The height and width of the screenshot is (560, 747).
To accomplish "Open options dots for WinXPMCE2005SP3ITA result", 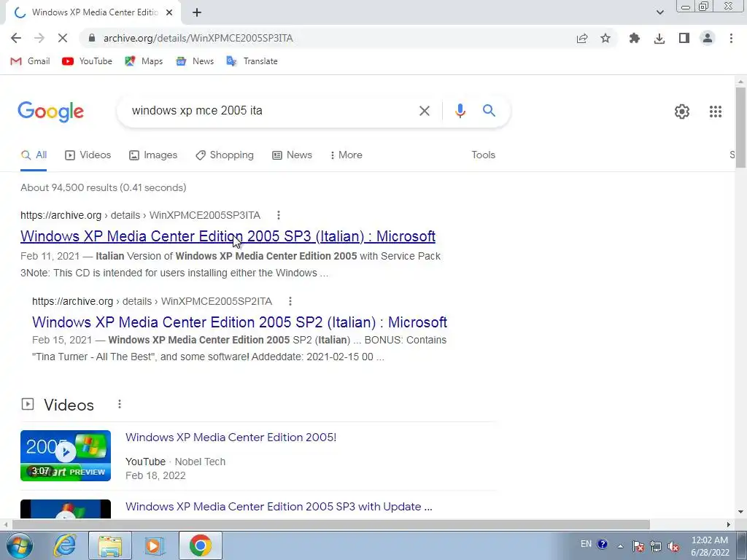I will tap(279, 215).
